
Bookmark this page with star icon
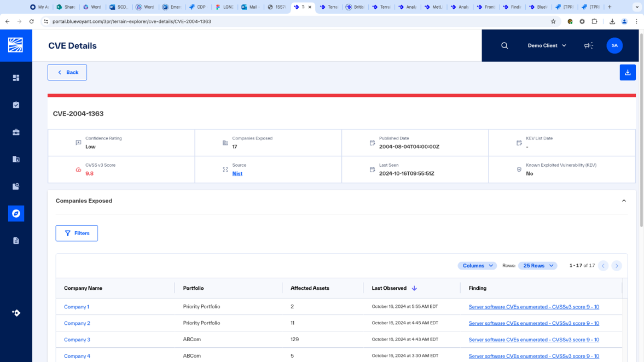pyautogui.click(x=553, y=21)
